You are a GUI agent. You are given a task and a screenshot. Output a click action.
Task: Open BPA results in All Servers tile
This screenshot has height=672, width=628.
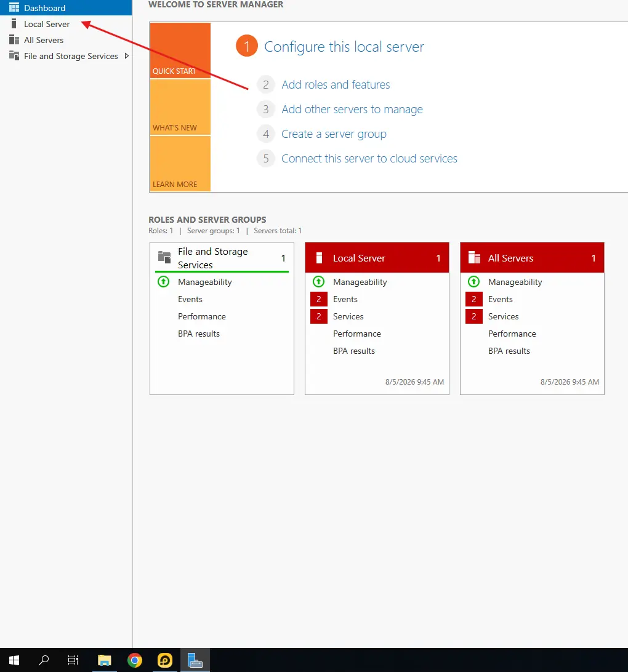click(x=509, y=351)
